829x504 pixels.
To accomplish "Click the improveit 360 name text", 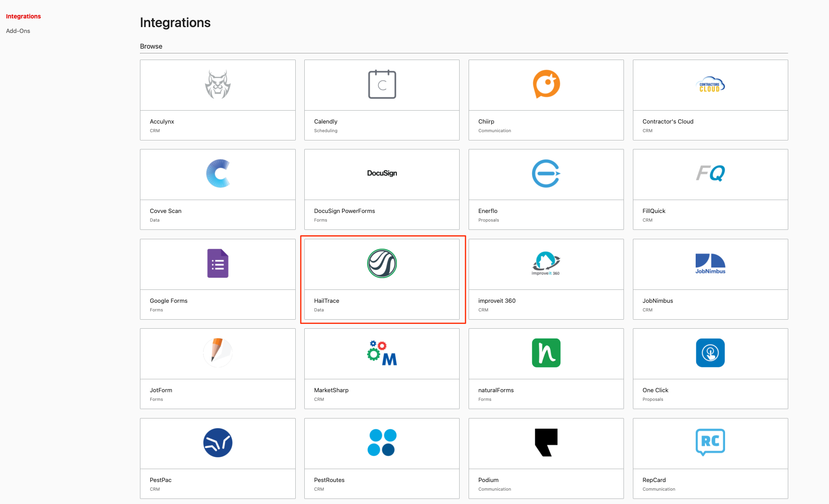I will click(x=497, y=300).
